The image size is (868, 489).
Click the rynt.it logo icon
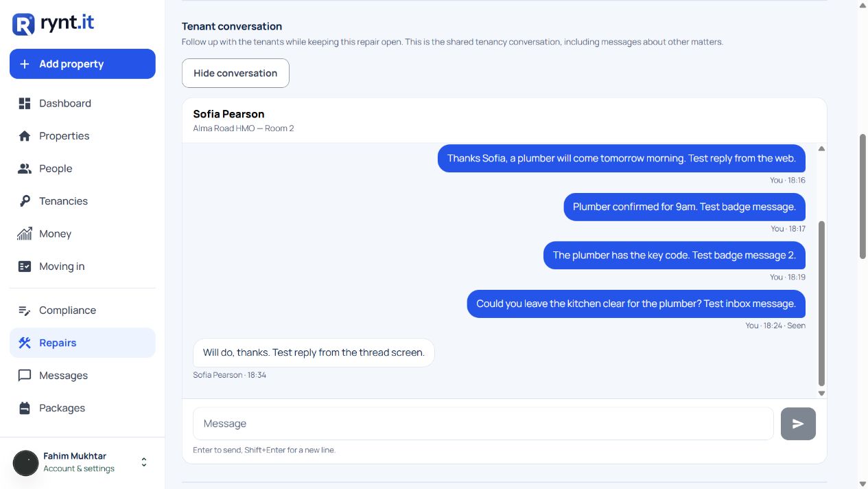pyautogui.click(x=23, y=24)
